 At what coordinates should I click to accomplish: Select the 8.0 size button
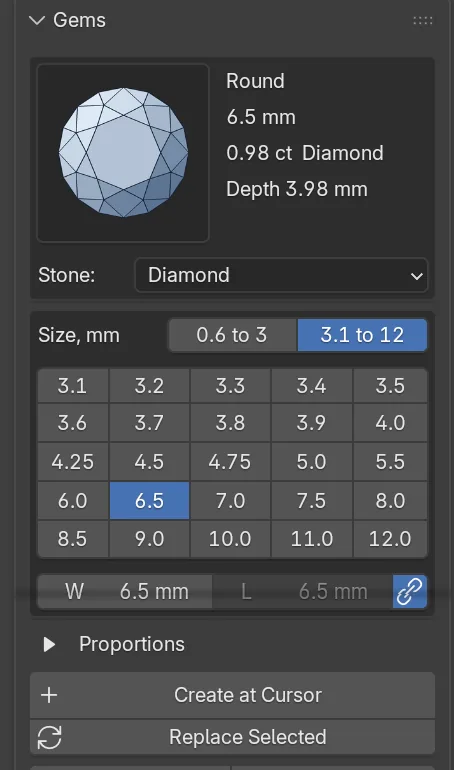tap(390, 501)
